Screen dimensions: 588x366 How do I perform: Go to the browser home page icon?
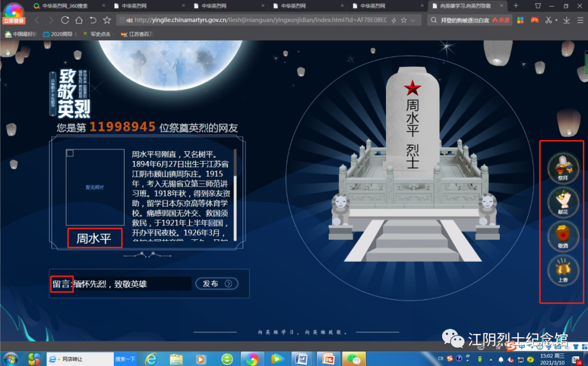coord(79,20)
